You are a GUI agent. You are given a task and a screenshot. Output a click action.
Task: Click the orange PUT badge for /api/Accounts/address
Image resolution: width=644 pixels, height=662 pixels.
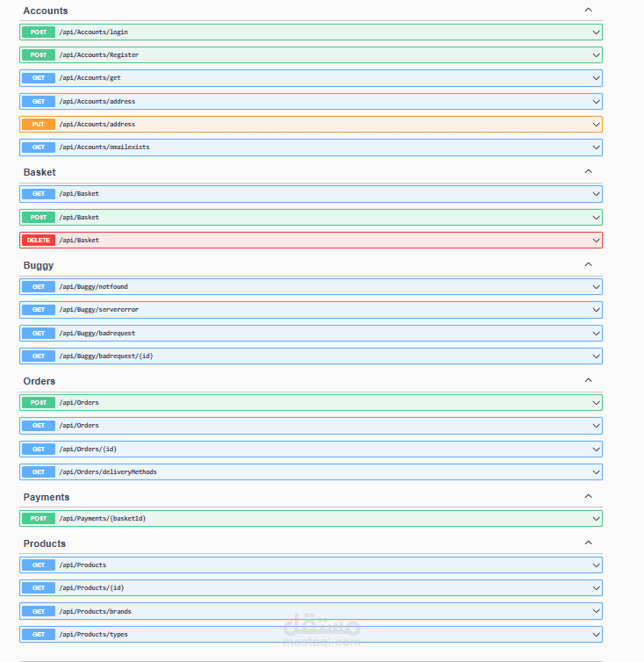click(39, 124)
